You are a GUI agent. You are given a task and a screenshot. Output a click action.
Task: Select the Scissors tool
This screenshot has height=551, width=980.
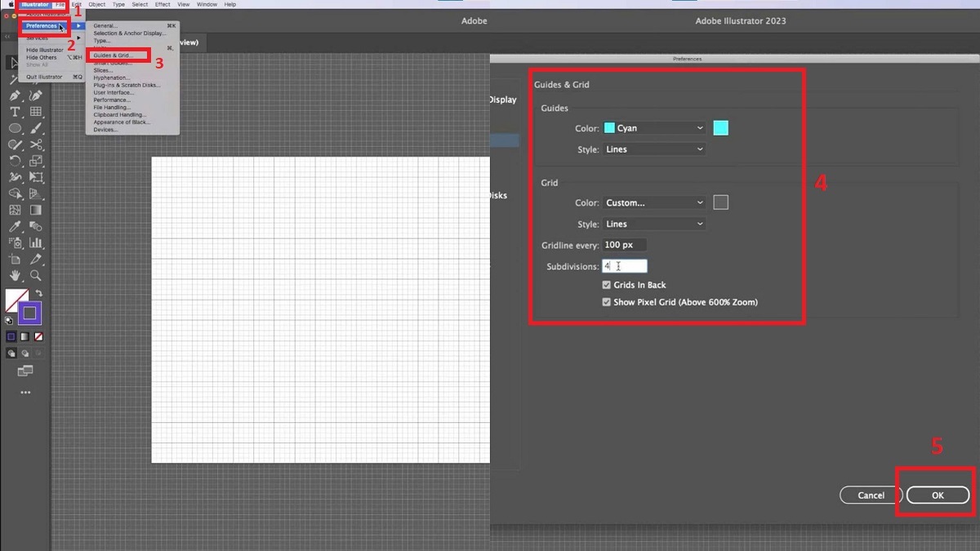[x=36, y=144]
